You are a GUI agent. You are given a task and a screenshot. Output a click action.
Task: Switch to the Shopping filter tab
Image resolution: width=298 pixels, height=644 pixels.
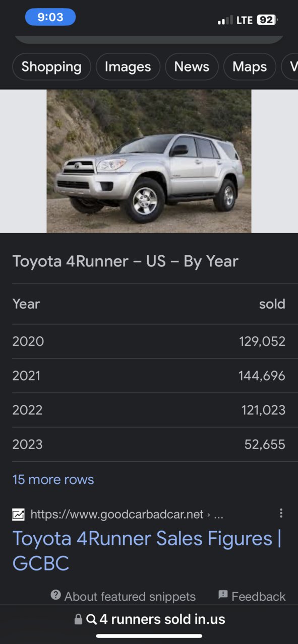[51, 66]
